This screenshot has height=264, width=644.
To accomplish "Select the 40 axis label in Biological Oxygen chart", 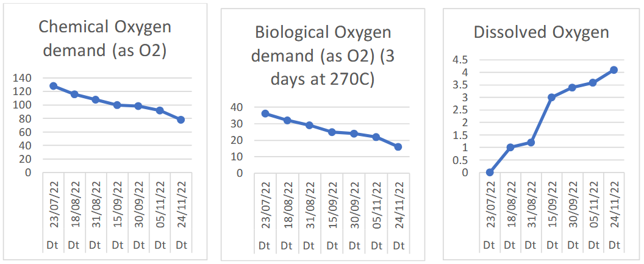I will [235, 107].
